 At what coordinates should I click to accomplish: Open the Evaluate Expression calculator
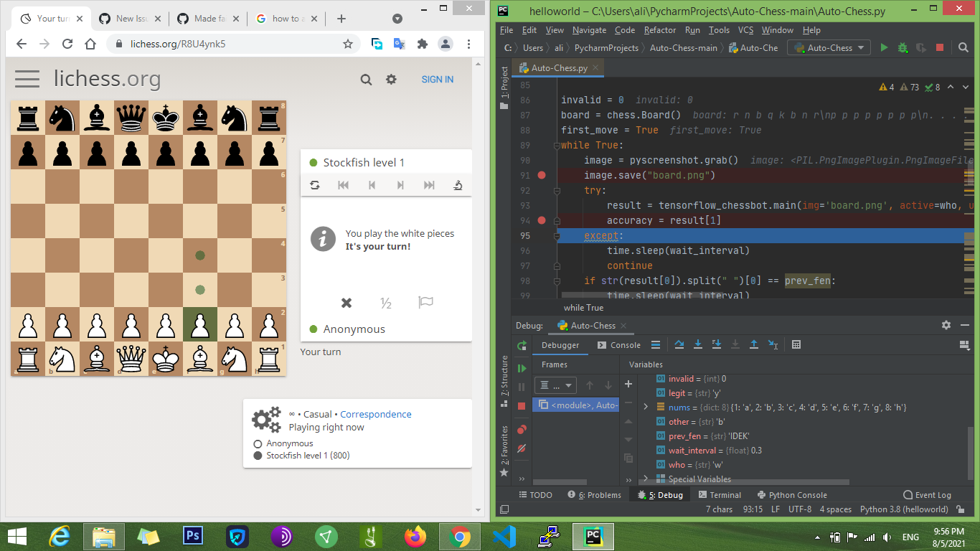[x=796, y=344]
